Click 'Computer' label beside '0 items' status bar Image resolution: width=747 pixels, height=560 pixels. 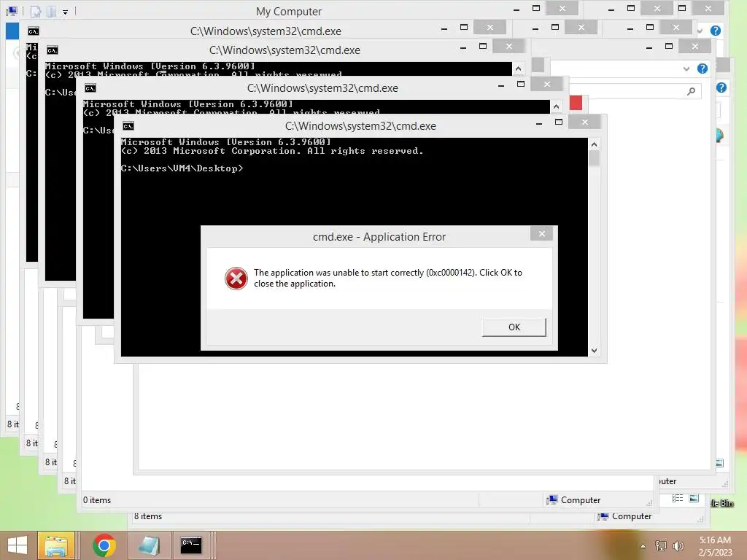580,500
